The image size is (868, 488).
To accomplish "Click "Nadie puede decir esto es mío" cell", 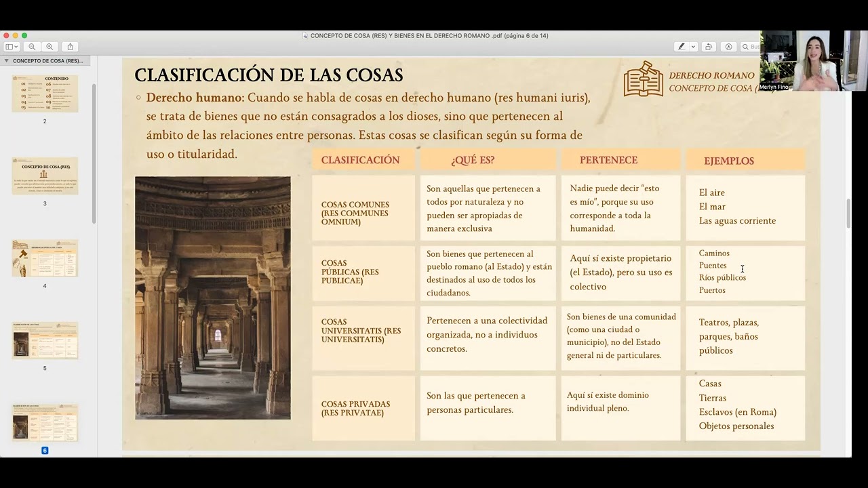I will [x=620, y=208].
